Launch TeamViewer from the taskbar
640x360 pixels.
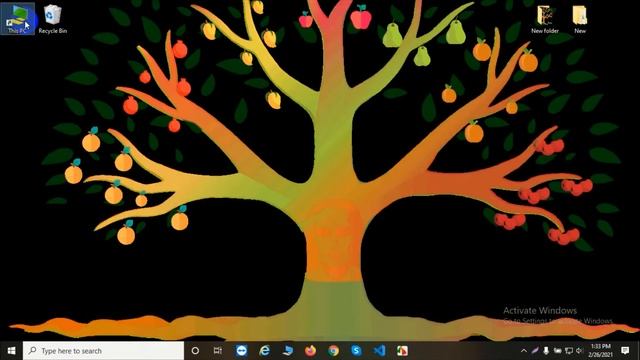[241, 351]
